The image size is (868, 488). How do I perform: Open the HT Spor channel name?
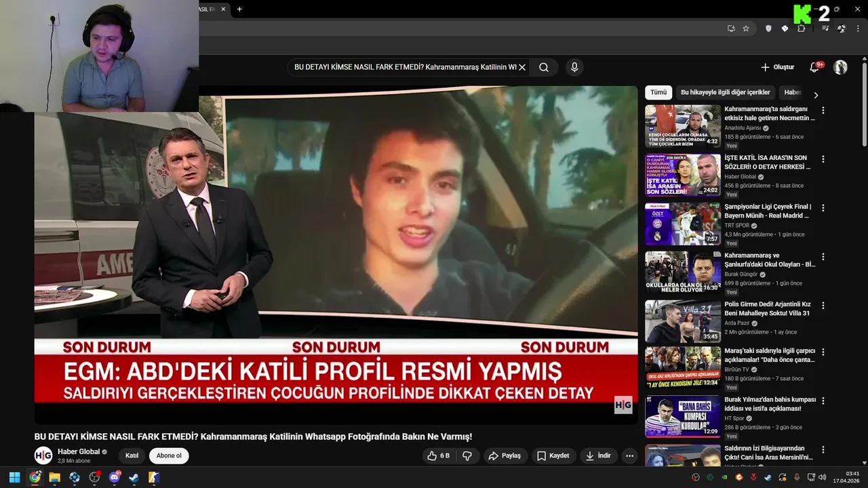(x=734, y=418)
